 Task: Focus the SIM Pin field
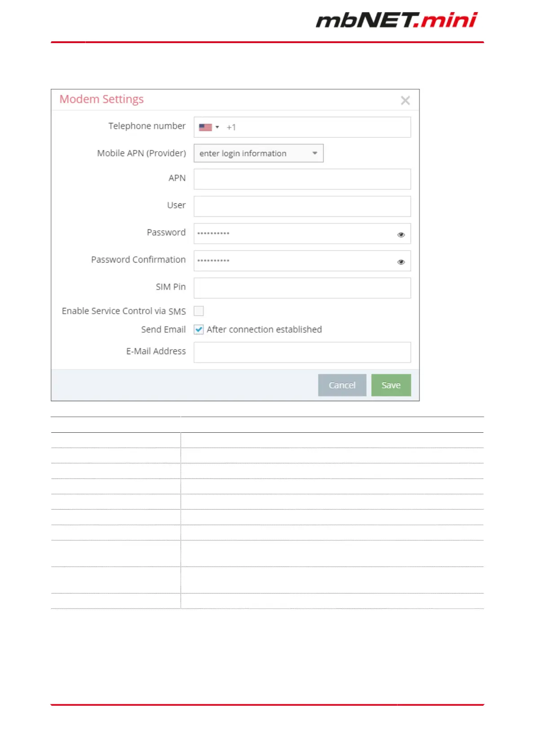point(302,288)
